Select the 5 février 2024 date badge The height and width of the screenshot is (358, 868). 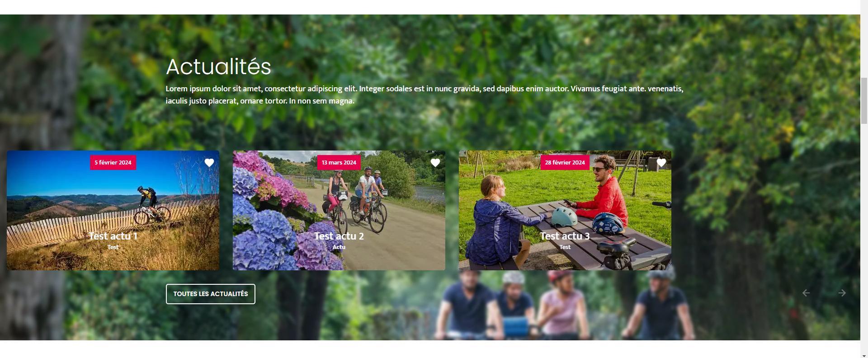tap(113, 162)
